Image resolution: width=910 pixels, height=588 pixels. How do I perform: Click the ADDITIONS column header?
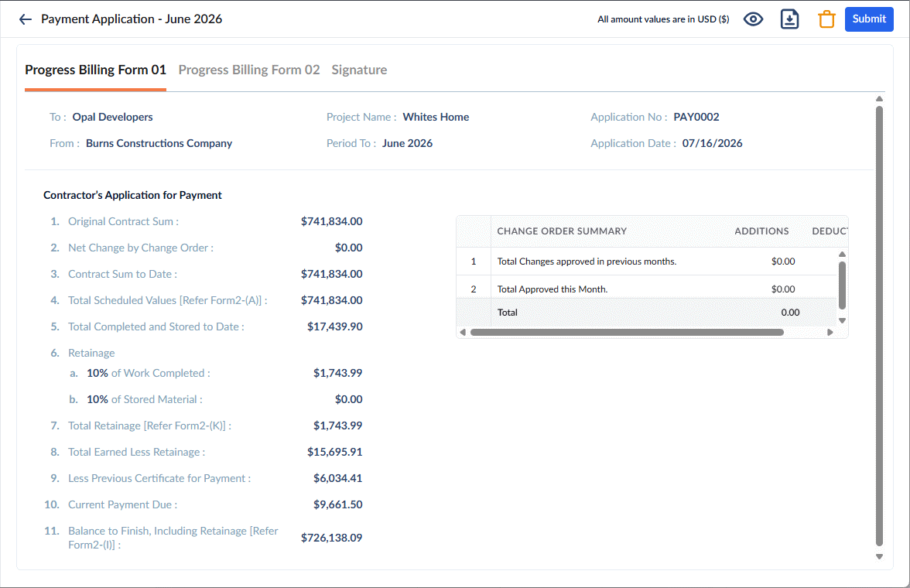pyautogui.click(x=761, y=231)
